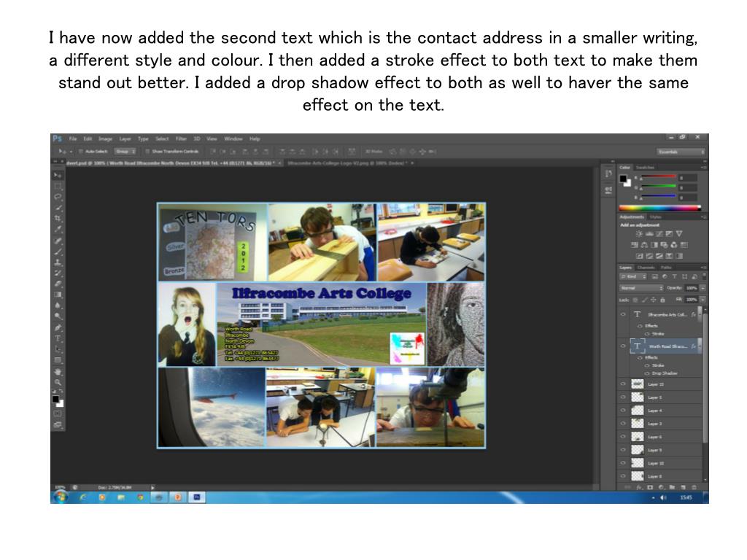This screenshot has width=747, height=560.
Task: Add a Brightness/Contrast adjustment
Action: click(639, 234)
